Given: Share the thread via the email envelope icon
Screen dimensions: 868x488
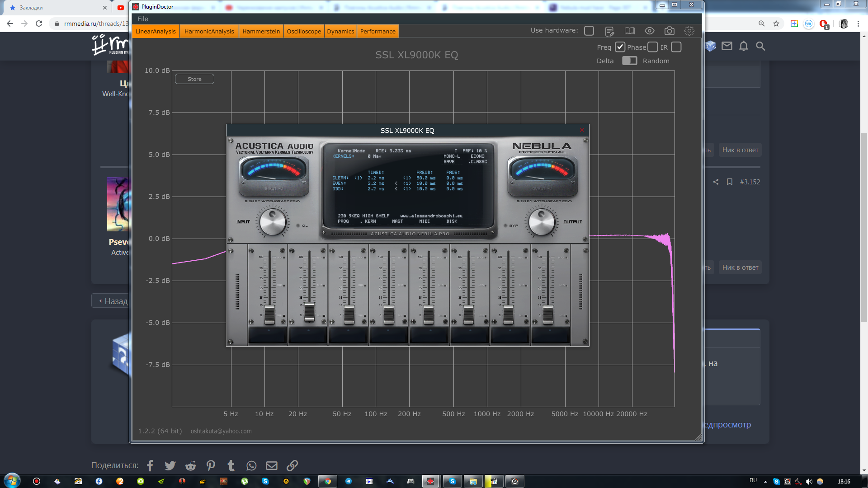Looking at the screenshot, I should click(x=272, y=465).
